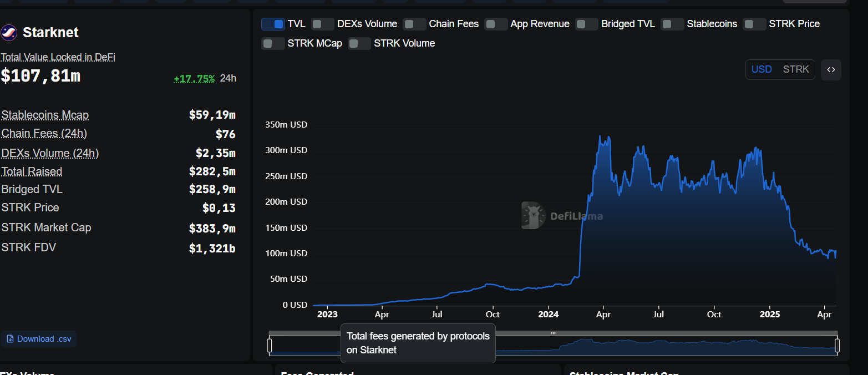Click the Total Value Locked in DeFi label
This screenshot has width=868, height=375.
[58, 57]
